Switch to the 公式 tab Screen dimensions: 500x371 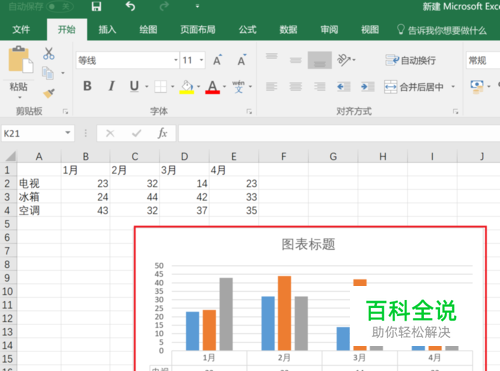[247, 30]
